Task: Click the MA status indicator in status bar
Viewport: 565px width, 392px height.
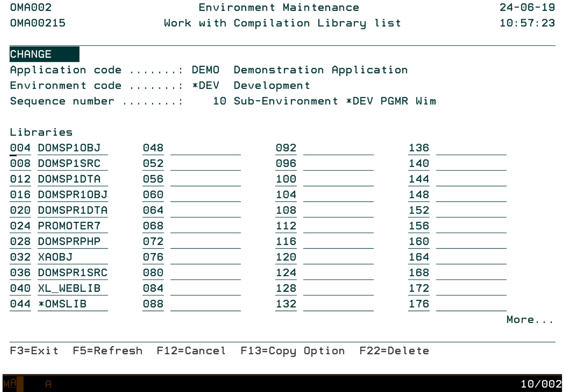Action: [10, 384]
